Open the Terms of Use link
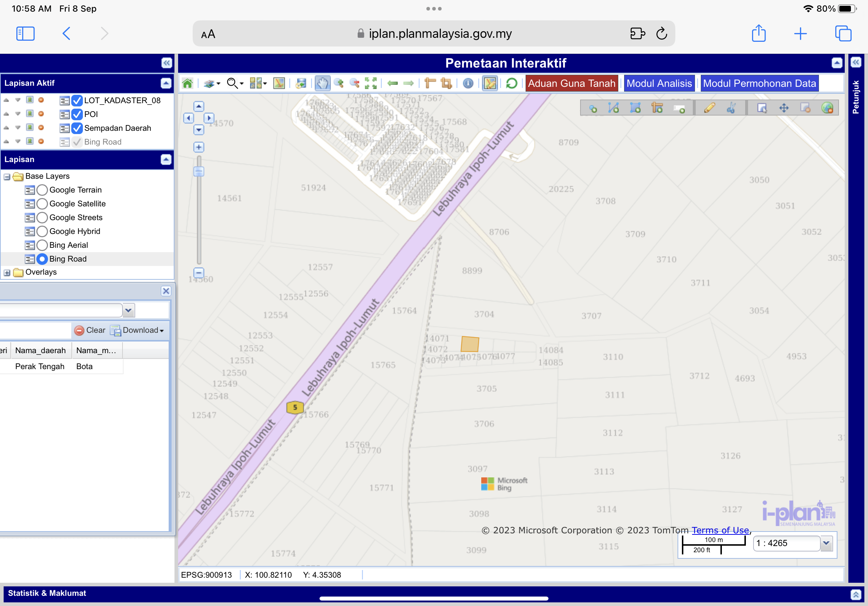The width and height of the screenshot is (868, 606). click(x=720, y=530)
